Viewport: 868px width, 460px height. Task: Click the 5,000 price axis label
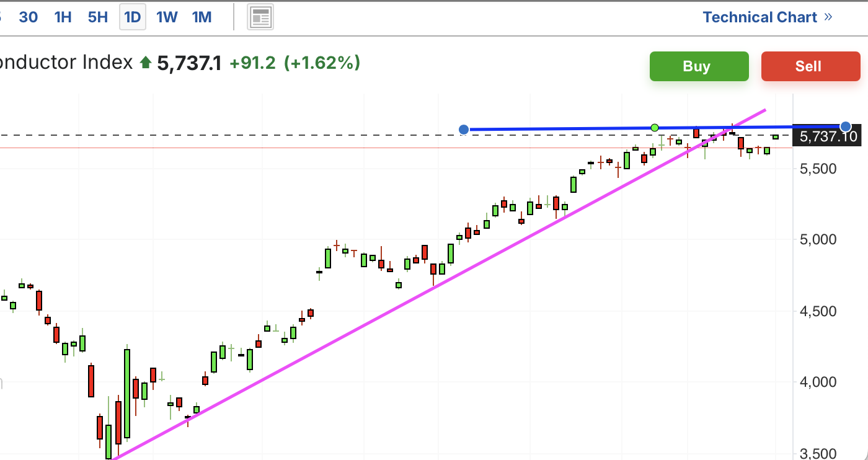pos(818,239)
